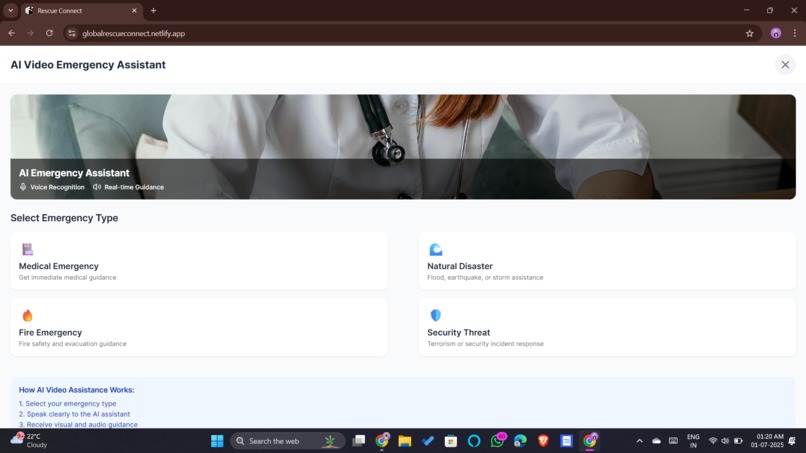Image resolution: width=806 pixels, height=453 pixels.
Task: Open site information icon in address bar
Action: 72,33
